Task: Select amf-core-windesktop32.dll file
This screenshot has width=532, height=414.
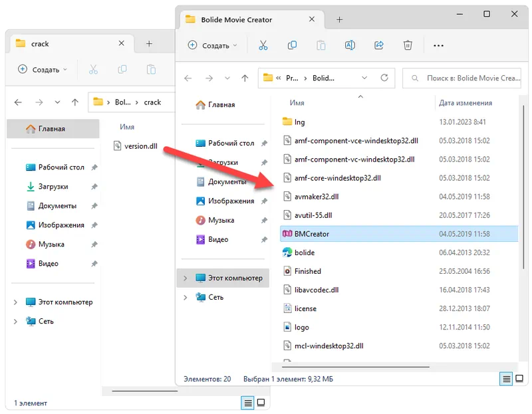Action: click(332, 178)
